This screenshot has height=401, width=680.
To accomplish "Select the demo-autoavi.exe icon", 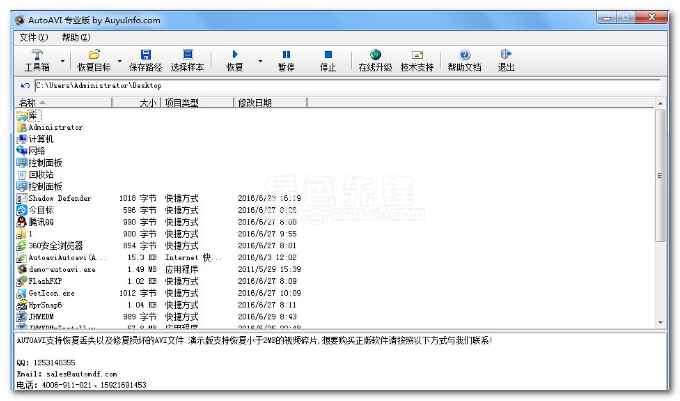I will point(22,269).
